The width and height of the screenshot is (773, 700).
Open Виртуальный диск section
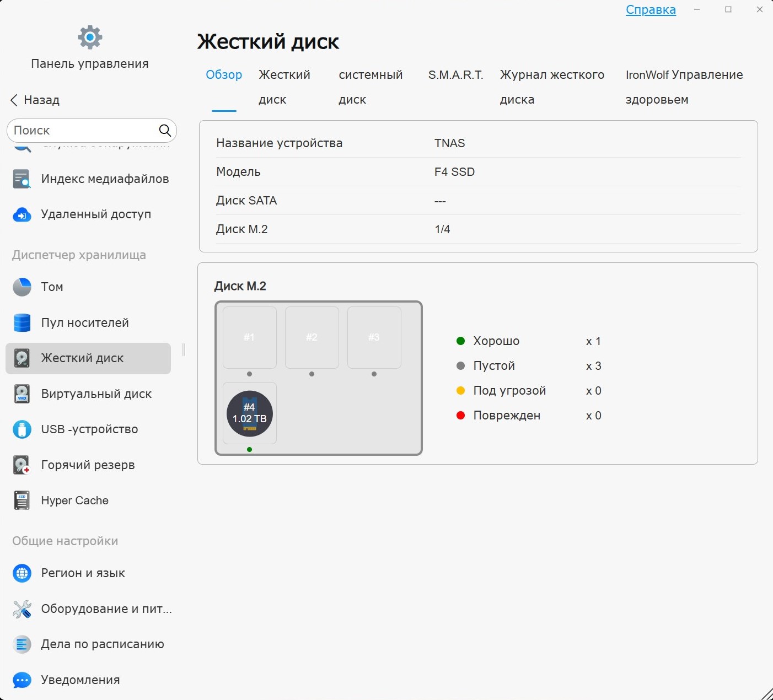tap(88, 394)
